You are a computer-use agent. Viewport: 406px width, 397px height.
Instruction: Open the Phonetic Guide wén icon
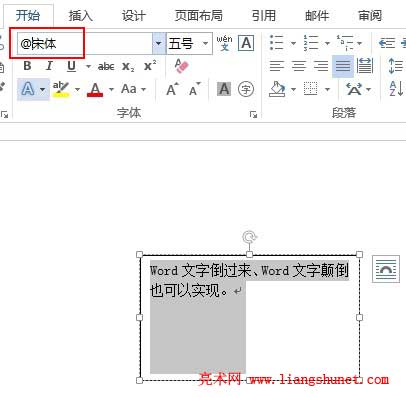[224, 43]
